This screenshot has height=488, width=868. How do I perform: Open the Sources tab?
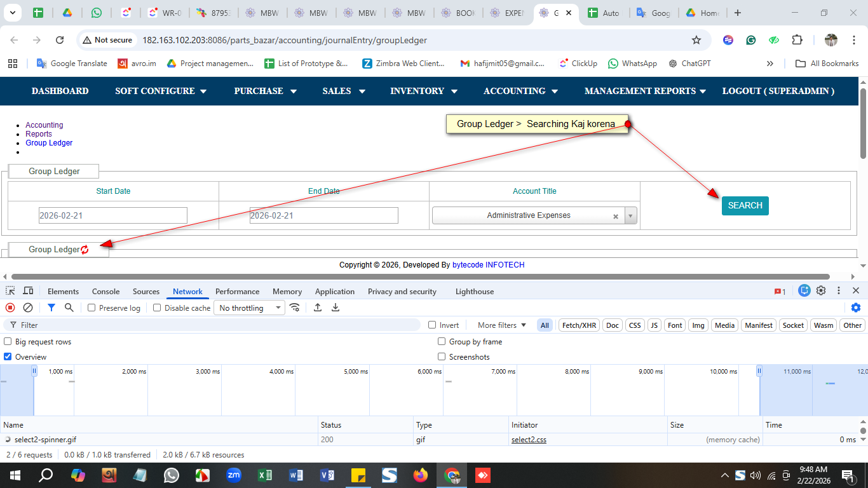tap(146, 292)
